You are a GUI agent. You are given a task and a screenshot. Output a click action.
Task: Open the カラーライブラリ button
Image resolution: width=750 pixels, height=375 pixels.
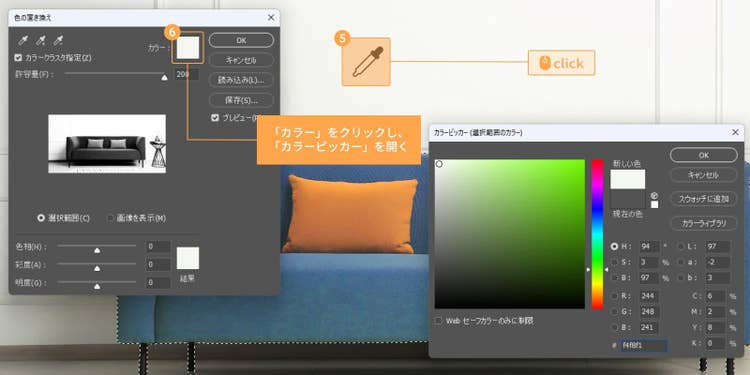tap(704, 223)
